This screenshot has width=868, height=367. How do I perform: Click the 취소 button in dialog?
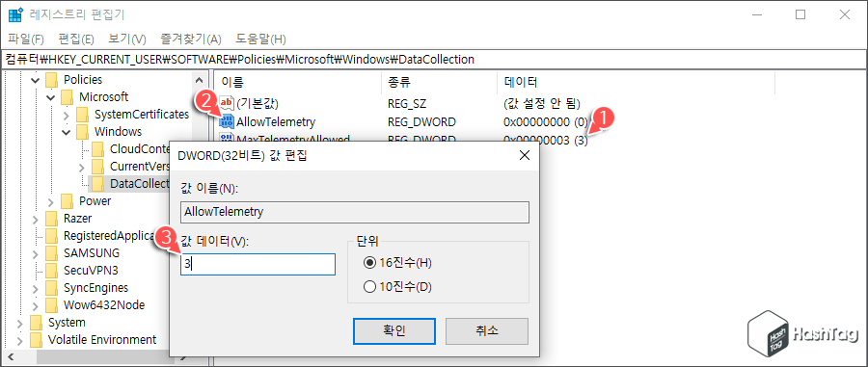pyautogui.click(x=487, y=331)
